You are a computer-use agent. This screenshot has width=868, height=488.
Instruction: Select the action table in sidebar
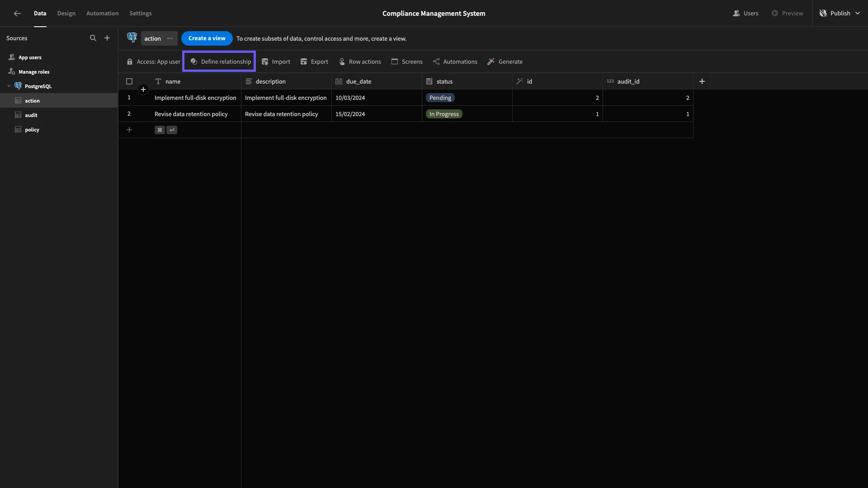point(59,101)
